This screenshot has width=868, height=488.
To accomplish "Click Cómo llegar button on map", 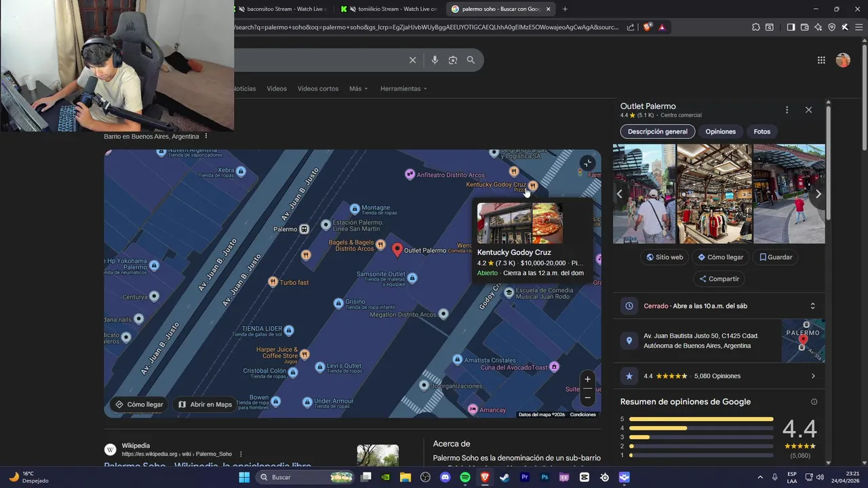I will (x=139, y=405).
